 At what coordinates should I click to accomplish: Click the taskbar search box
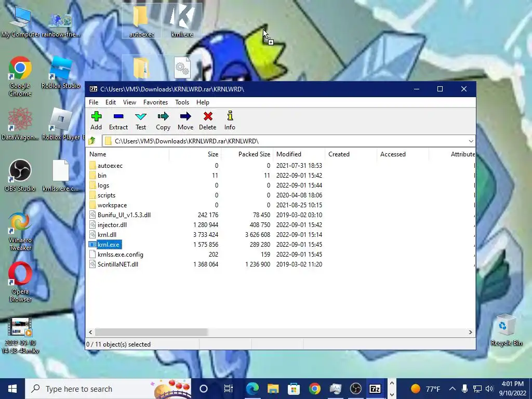[x=108, y=389]
